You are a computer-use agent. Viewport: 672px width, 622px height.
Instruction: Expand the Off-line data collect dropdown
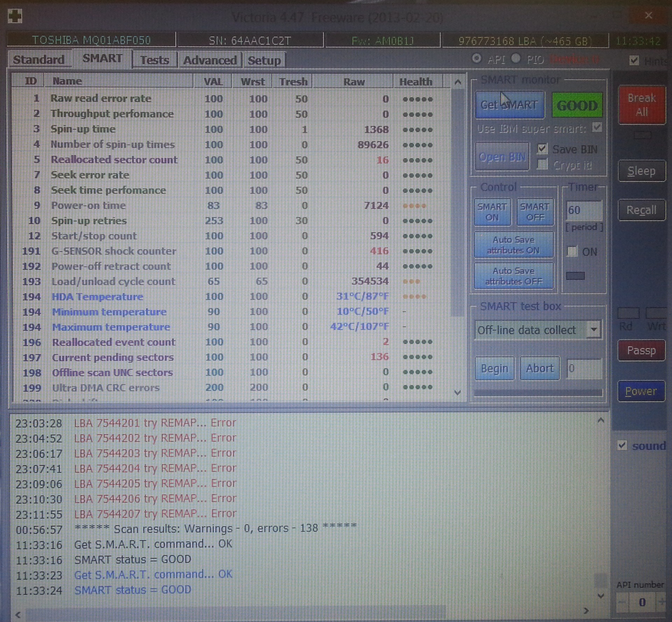pos(594,330)
